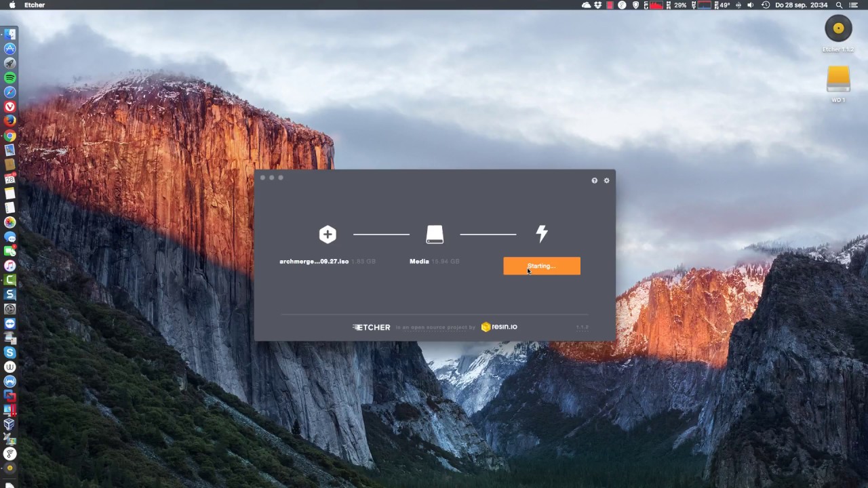Open VirtualBox from the dock
This screenshot has width=868, height=488.
pos(9,424)
